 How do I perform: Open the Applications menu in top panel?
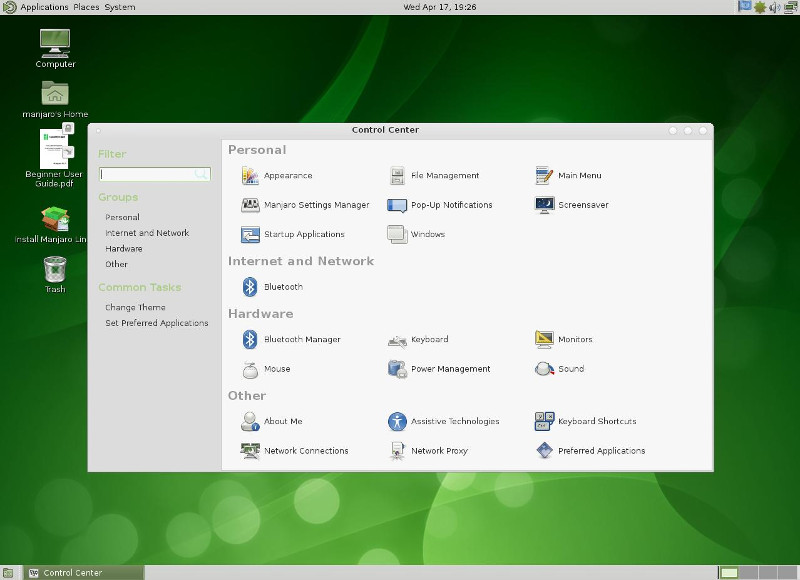point(44,7)
